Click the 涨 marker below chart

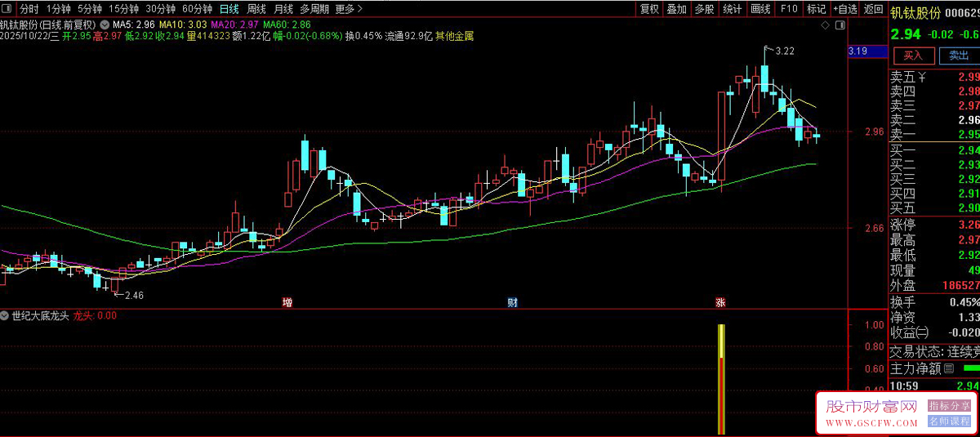pos(721,303)
